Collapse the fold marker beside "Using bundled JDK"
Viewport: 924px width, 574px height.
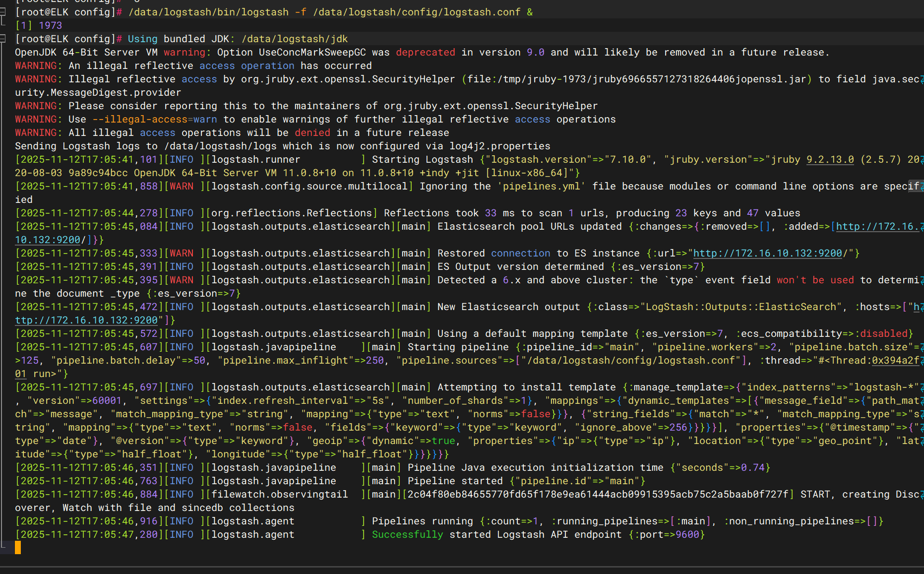point(3,39)
